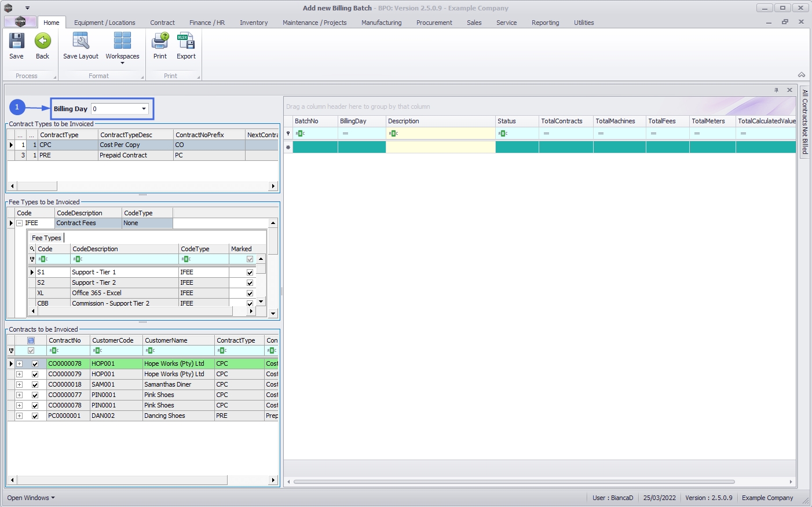Screen dimensions: 812x507
Task: Collapse the ribbon with the up chevron
Action: 802,75
